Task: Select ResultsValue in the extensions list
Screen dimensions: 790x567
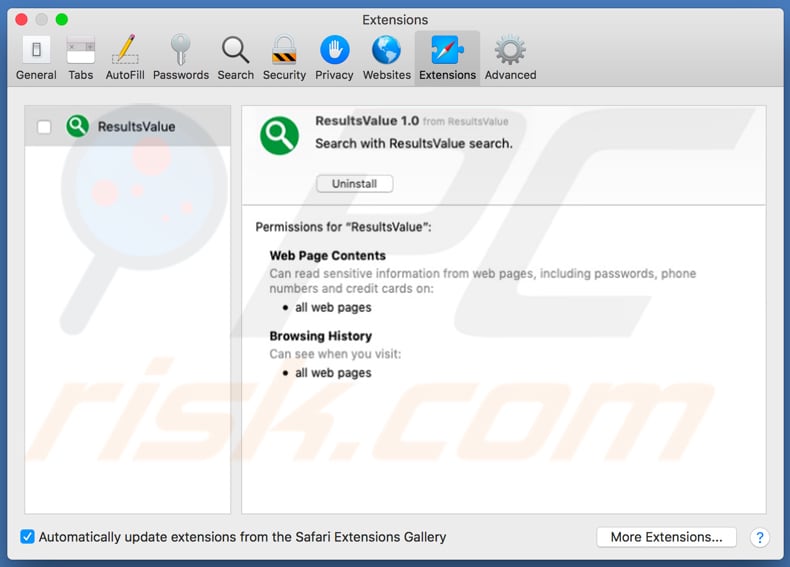Action: (x=127, y=126)
